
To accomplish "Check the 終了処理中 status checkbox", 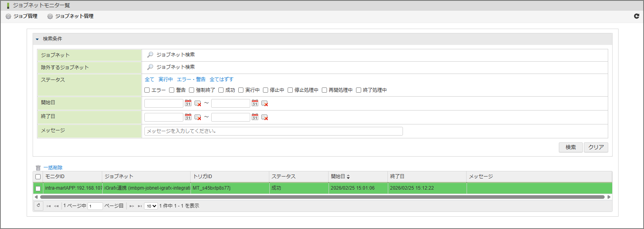I will click(x=359, y=90).
